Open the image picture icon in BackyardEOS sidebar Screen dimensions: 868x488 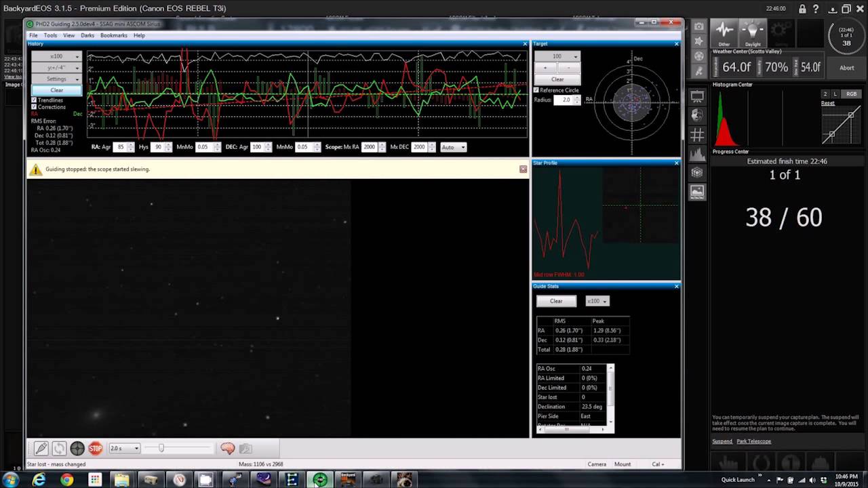[697, 192]
